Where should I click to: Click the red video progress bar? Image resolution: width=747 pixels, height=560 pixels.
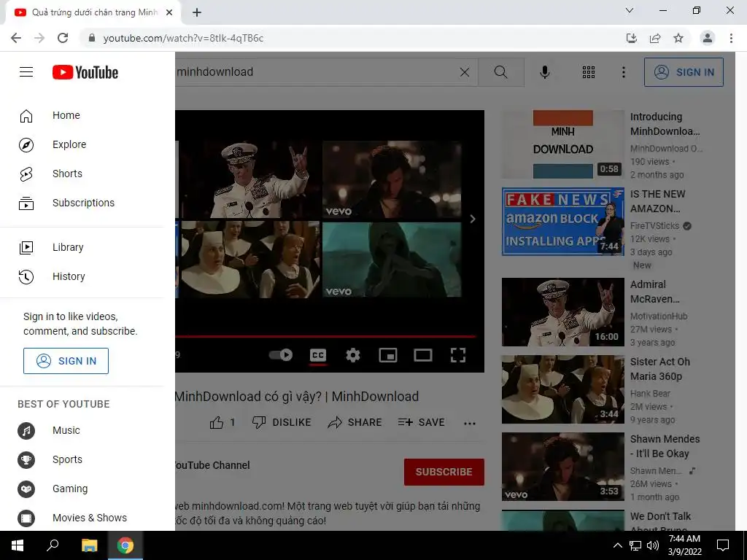point(325,336)
